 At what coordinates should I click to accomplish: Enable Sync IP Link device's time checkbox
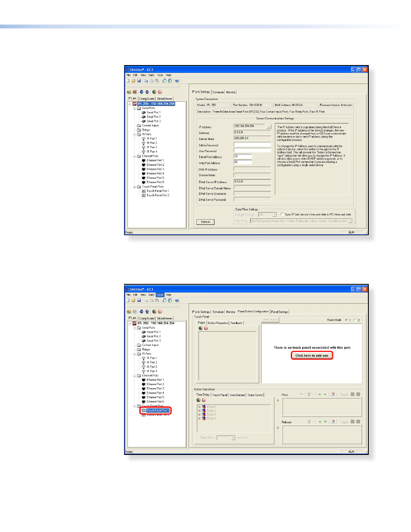coord(282,214)
